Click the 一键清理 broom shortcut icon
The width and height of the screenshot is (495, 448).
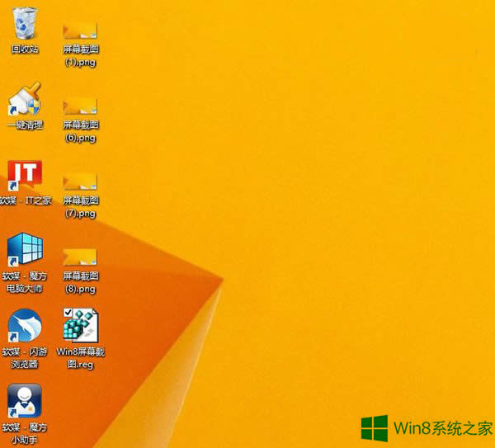pos(25,99)
